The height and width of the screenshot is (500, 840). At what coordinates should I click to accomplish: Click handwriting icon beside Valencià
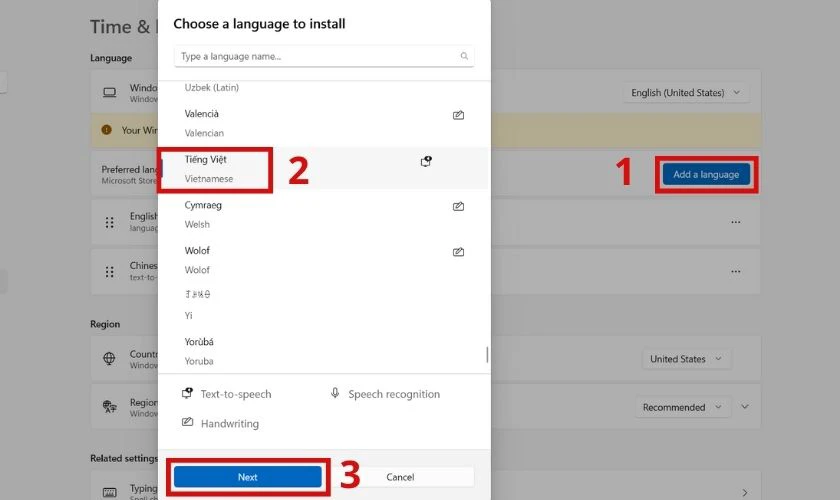tap(458, 115)
